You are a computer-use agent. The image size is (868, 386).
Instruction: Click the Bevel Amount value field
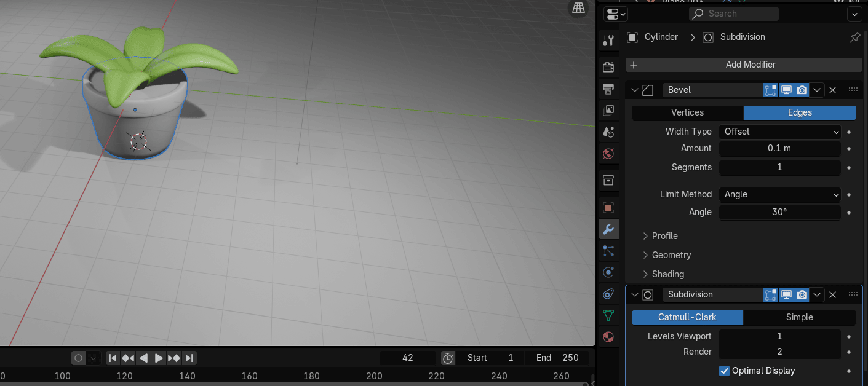point(779,148)
